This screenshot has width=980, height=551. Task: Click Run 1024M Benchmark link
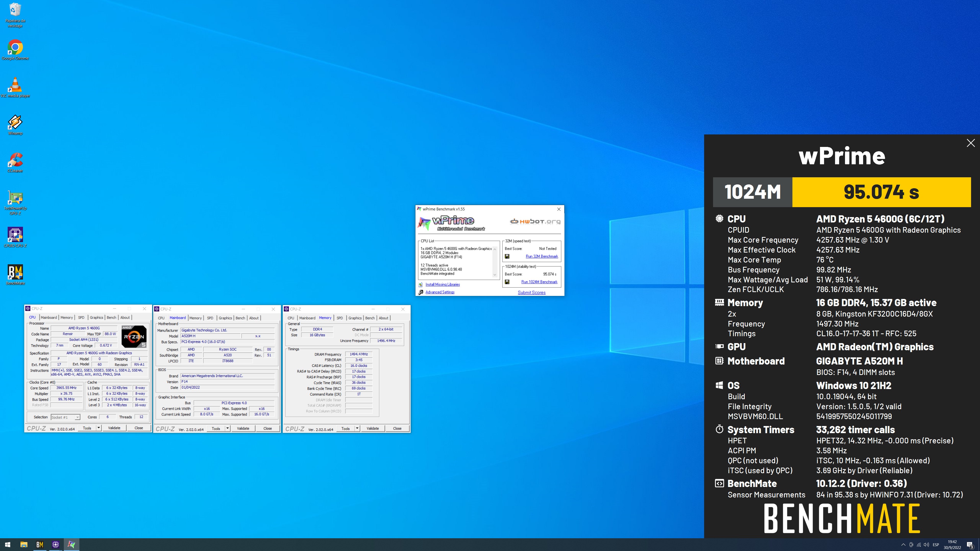pos(539,282)
